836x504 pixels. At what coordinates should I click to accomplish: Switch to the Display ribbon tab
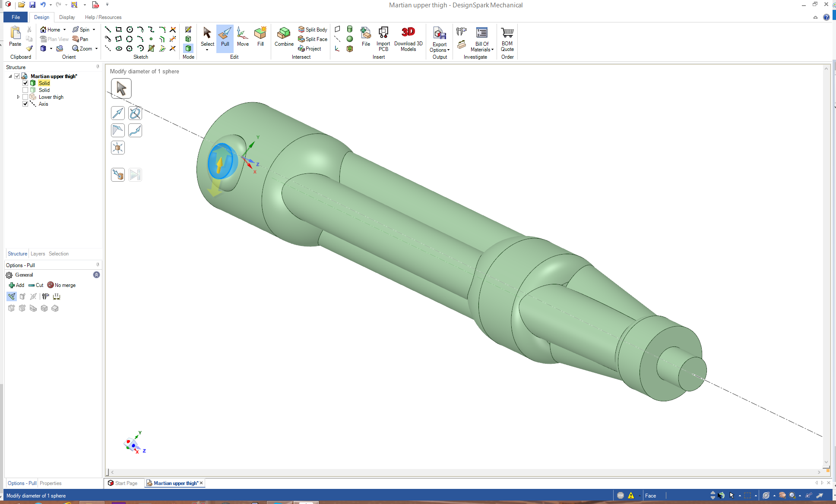click(67, 17)
